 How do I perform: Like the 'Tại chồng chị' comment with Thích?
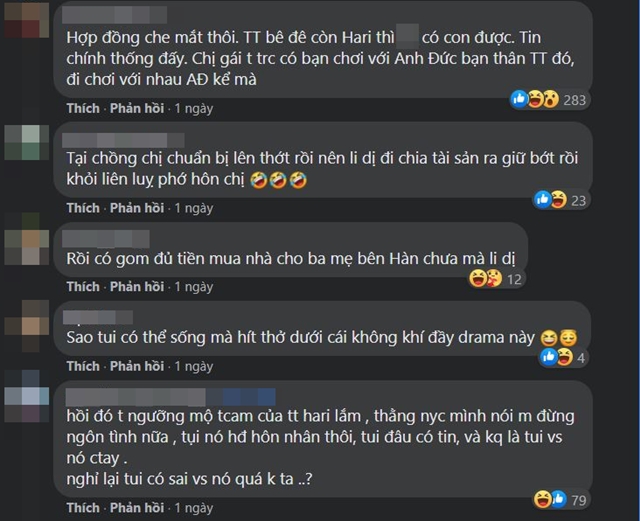pyautogui.click(x=83, y=208)
